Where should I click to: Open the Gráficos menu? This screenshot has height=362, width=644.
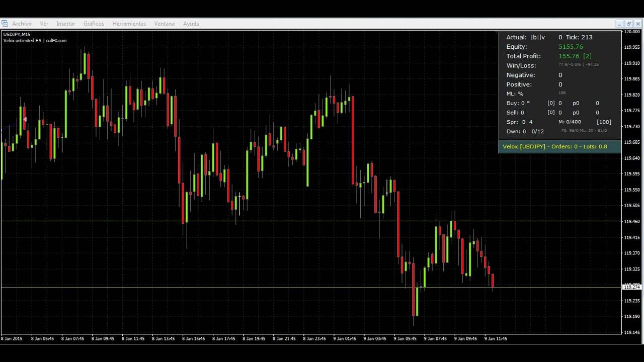[94, 24]
